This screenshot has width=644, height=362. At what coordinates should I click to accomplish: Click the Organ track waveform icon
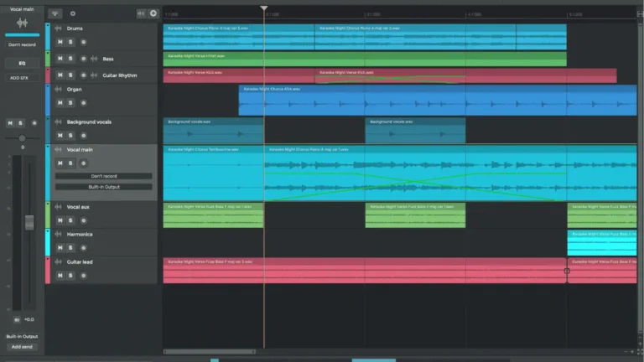coord(59,89)
